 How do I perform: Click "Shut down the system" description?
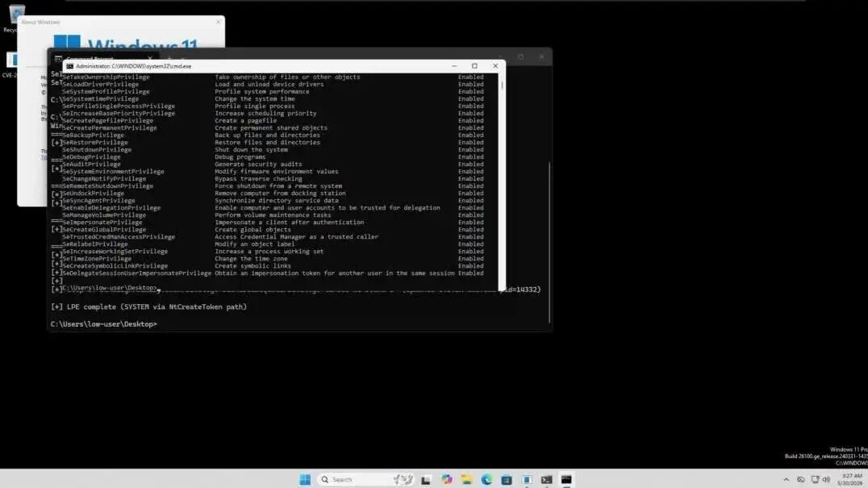pyautogui.click(x=252, y=150)
